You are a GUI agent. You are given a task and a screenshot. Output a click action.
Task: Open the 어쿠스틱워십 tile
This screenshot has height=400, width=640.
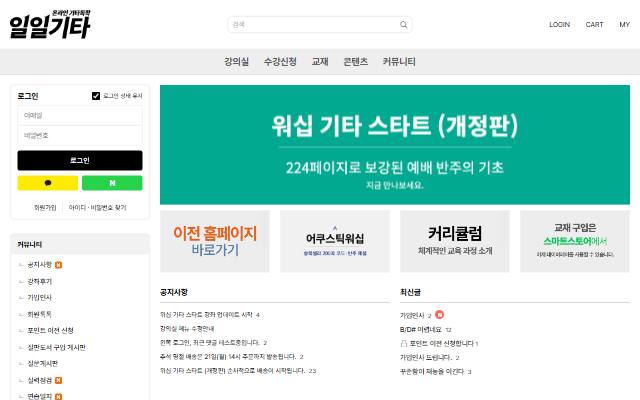coord(335,241)
